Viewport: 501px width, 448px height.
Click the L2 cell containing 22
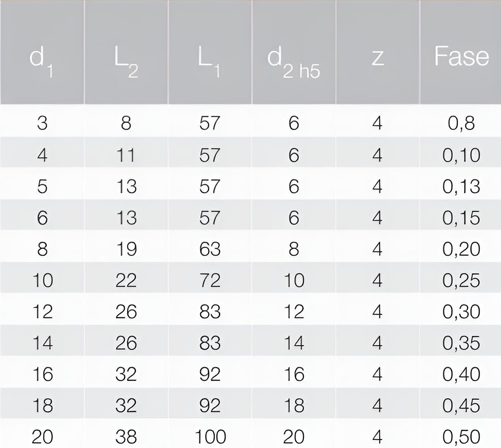pyautogui.click(x=126, y=280)
